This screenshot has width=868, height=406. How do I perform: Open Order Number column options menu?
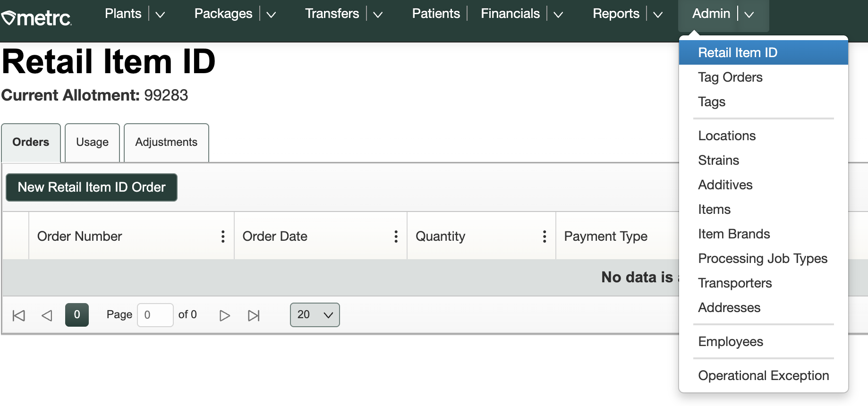(223, 237)
